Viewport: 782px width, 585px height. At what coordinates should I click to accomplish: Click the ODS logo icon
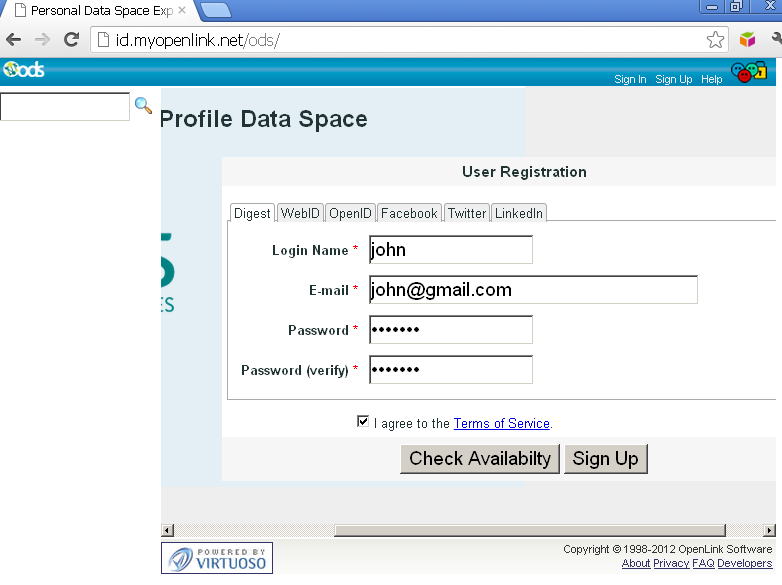coord(24,70)
